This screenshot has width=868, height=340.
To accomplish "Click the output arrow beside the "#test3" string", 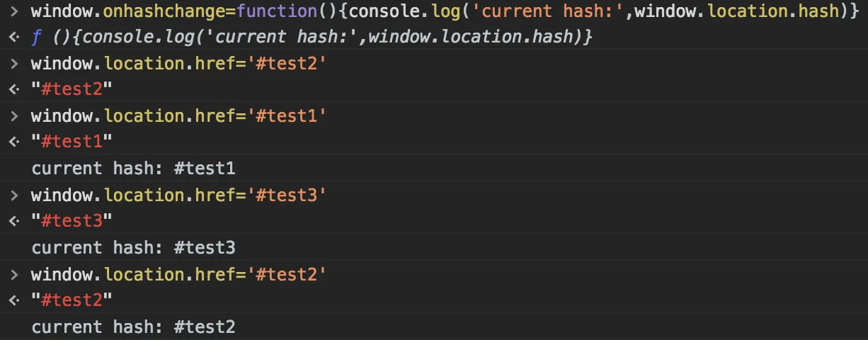I will 13,221.
